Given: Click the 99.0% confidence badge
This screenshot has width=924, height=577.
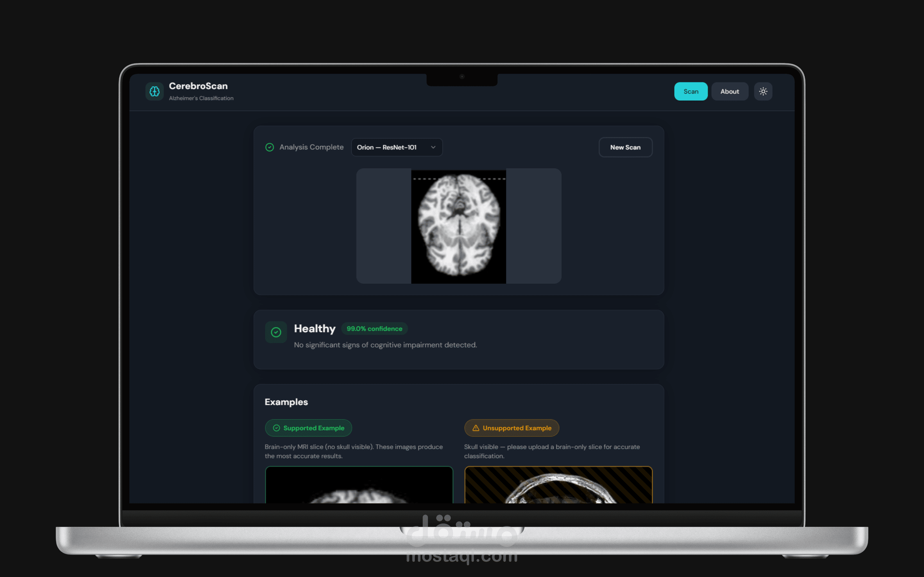Looking at the screenshot, I should [374, 329].
